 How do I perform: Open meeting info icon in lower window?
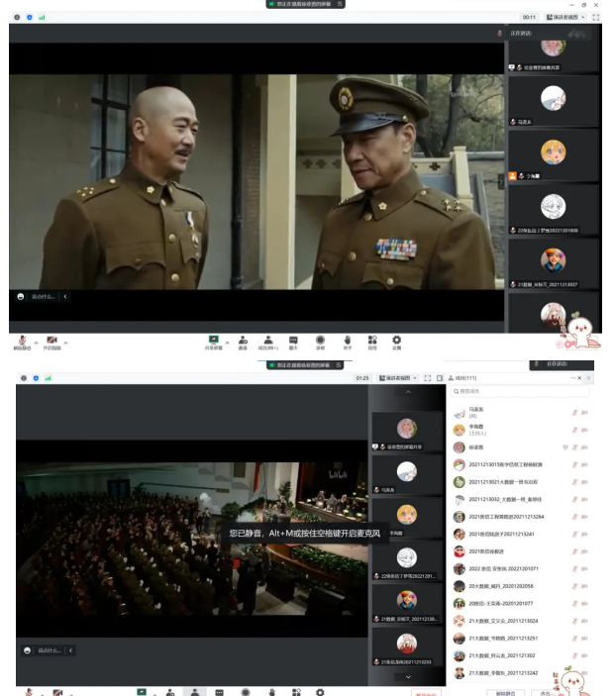pyautogui.click(x=24, y=378)
